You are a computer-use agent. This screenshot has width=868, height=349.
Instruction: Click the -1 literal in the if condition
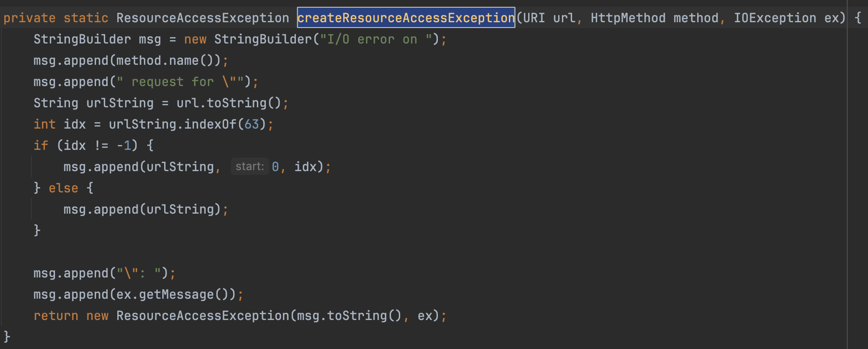click(124, 145)
